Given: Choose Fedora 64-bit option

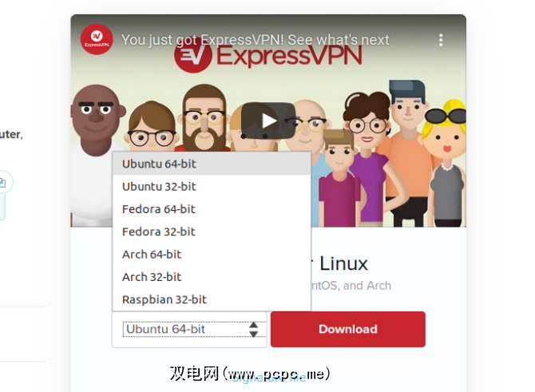Looking at the screenshot, I should pos(212,209).
